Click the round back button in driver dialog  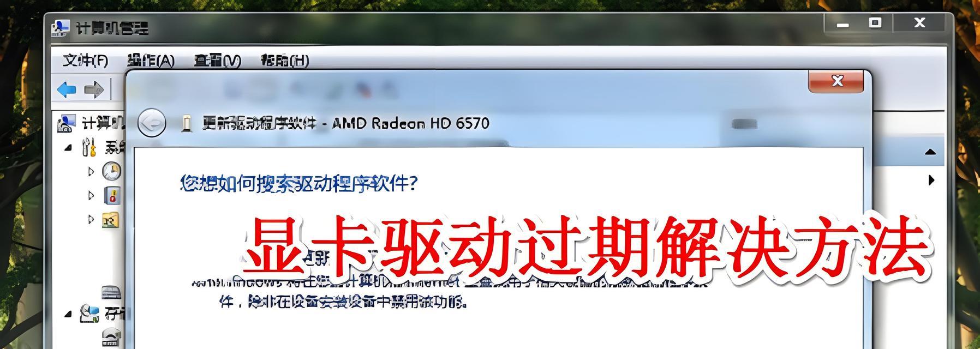pyautogui.click(x=152, y=123)
